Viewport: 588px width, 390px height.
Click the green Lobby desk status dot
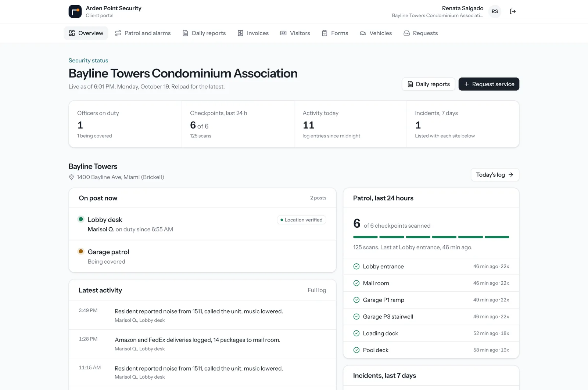(81, 219)
